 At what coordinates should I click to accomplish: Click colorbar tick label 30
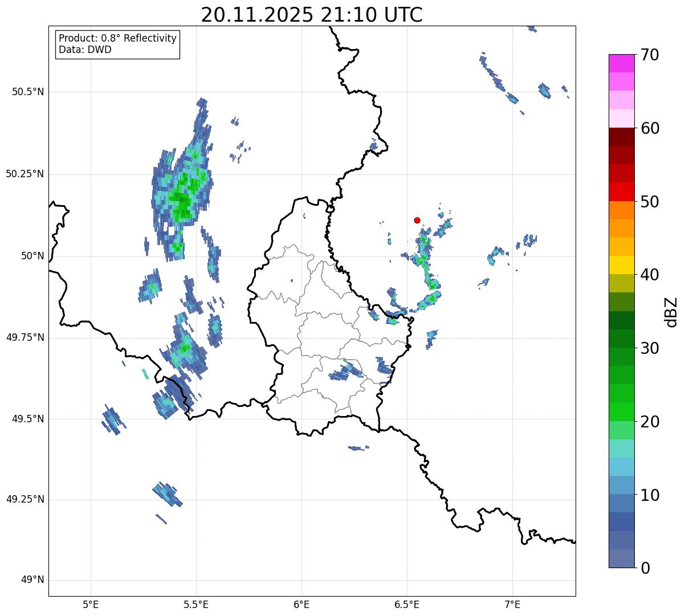pos(650,348)
